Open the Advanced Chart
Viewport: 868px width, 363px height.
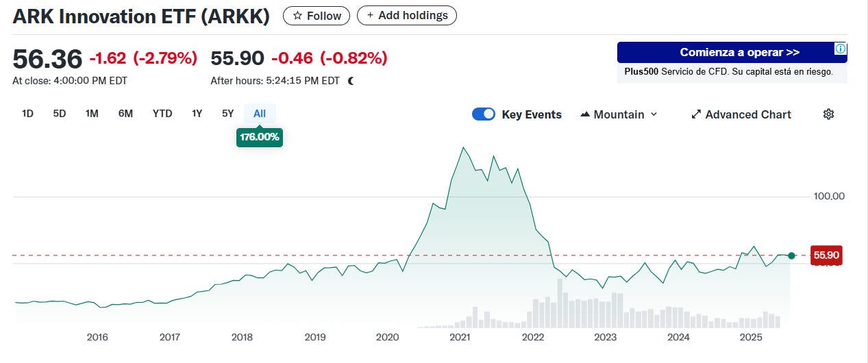pos(741,114)
